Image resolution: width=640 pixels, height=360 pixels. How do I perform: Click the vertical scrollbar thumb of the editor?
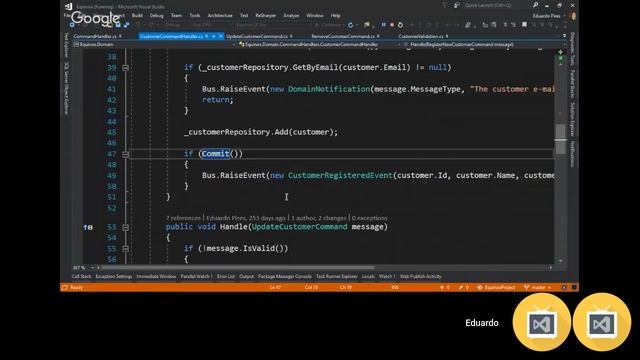(x=560, y=139)
